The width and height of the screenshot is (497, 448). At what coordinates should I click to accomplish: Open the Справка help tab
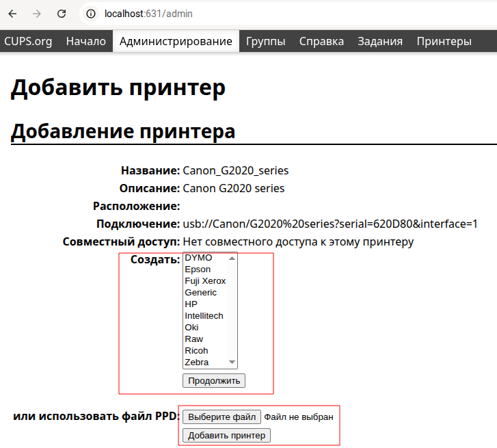pos(321,41)
